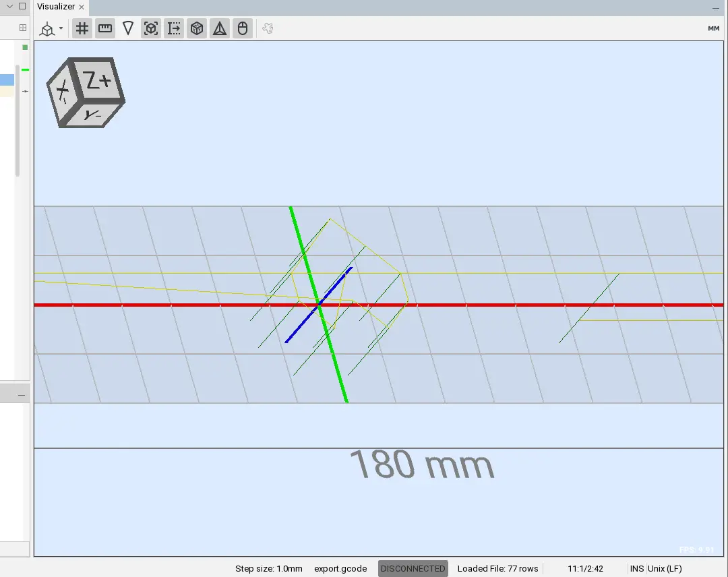Image resolution: width=728 pixels, height=577 pixels.
Task: Click the 180 mm dimension label
Action: [x=421, y=464]
